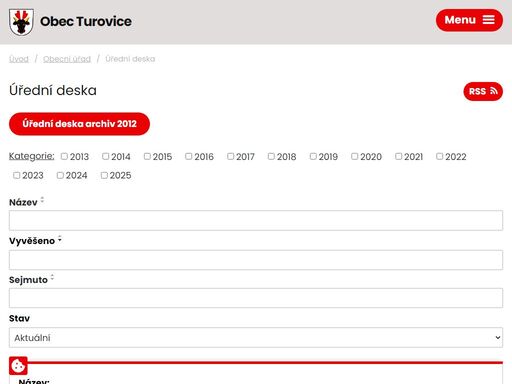Sort by Sejmuto using the sort arrows
Screen dimensions: 512x384
[x=52, y=278]
